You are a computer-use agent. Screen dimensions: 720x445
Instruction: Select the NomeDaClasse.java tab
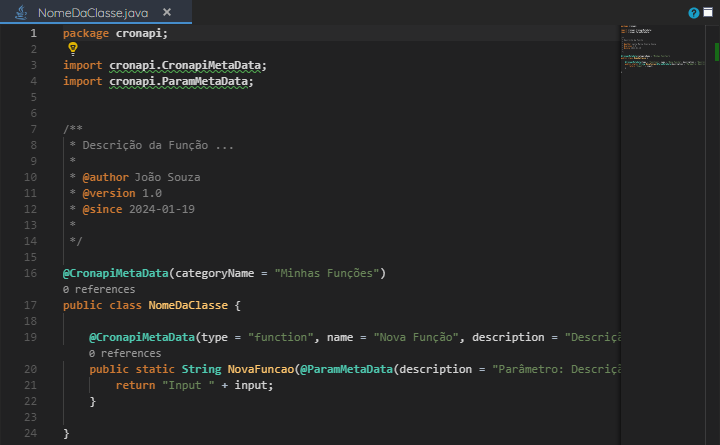click(96, 12)
